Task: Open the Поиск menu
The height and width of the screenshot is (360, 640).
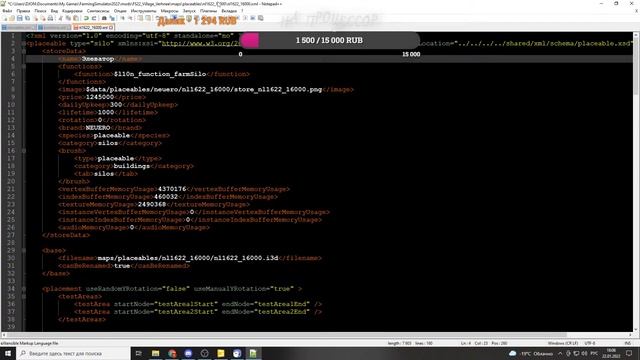Action: click(x=40, y=11)
